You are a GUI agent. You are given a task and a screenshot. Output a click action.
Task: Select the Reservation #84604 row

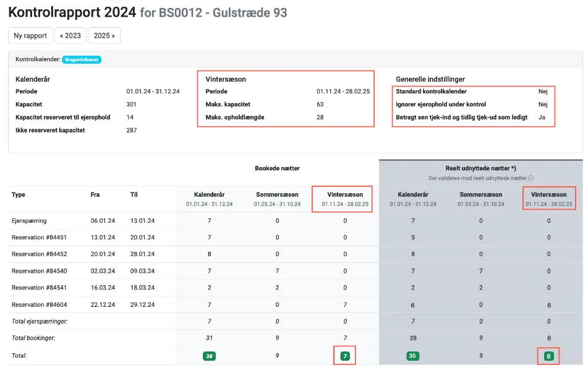pyautogui.click(x=38, y=304)
